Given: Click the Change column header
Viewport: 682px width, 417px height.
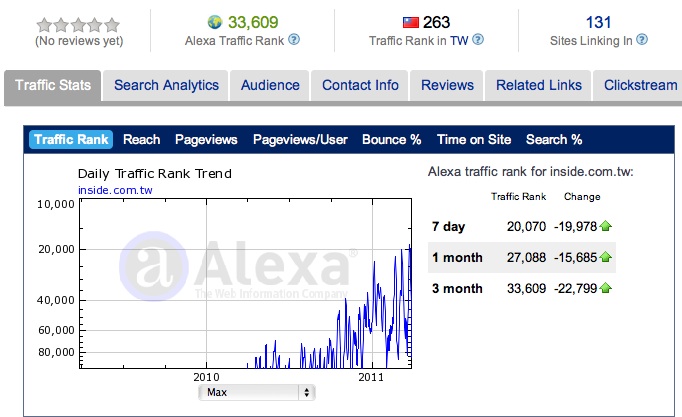Looking at the screenshot, I should (582, 197).
